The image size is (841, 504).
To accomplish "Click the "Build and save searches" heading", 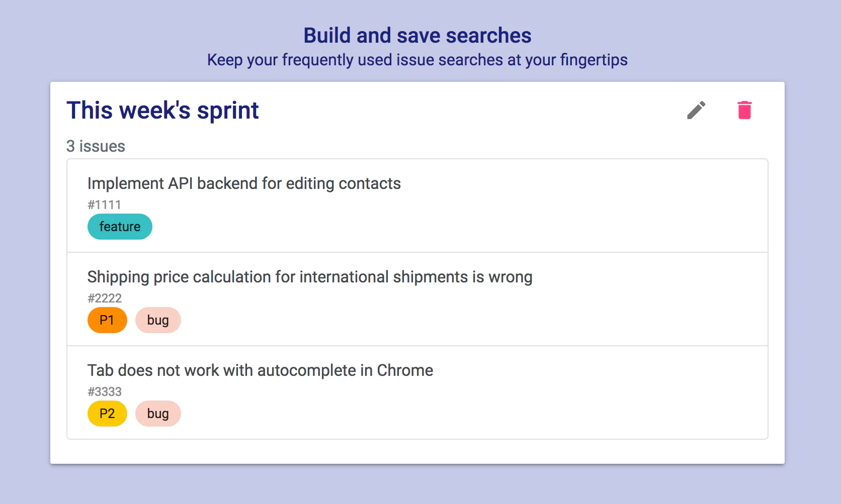I will tap(417, 36).
